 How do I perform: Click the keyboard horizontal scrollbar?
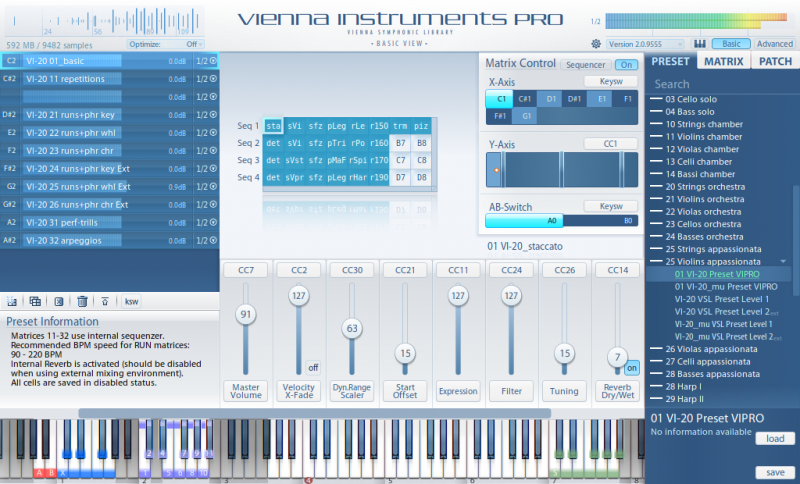314,413
